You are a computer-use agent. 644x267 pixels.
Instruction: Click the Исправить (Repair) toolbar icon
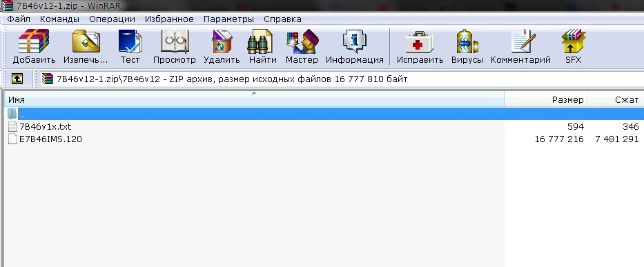pyautogui.click(x=420, y=41)
